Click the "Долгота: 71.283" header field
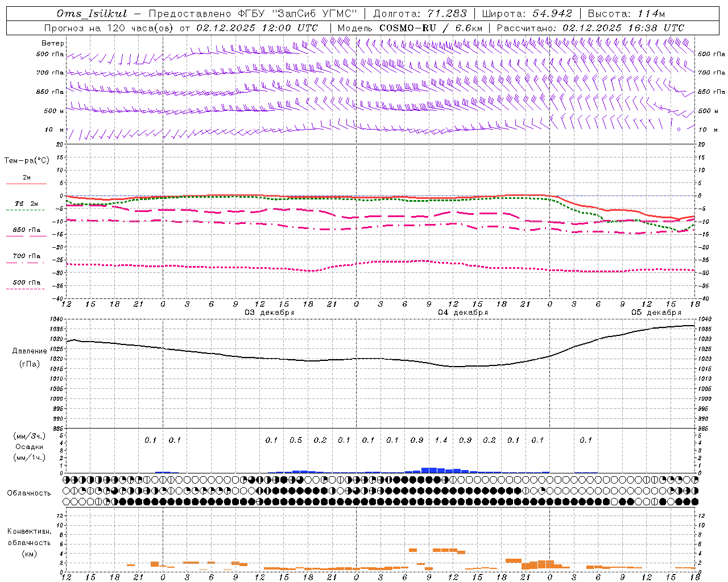This screenshot has height=582, width=728. 420,14
